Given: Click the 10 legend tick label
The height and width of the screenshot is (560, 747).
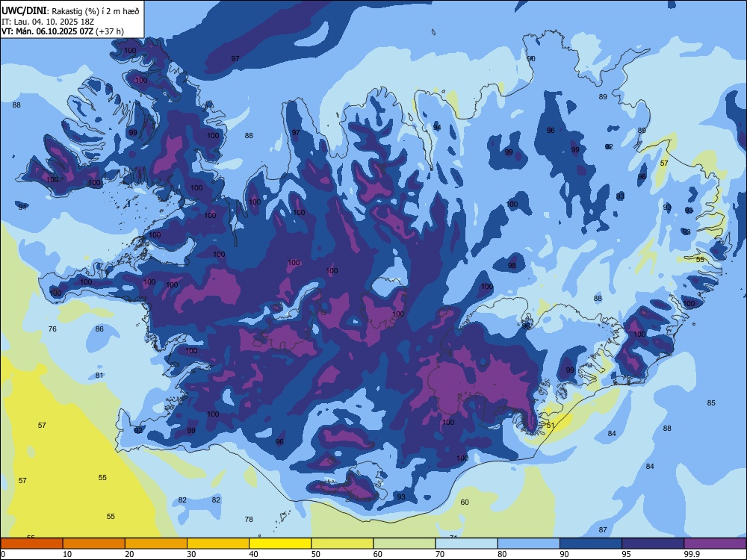Looking at the screenshot, I should click(67, 554).
